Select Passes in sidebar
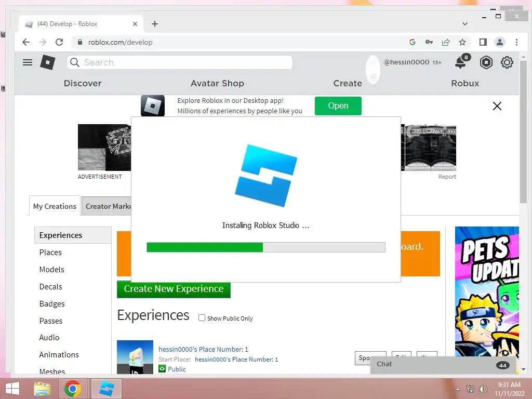The height and width of the screenshot is (399, 532). [x=51, y=321]
